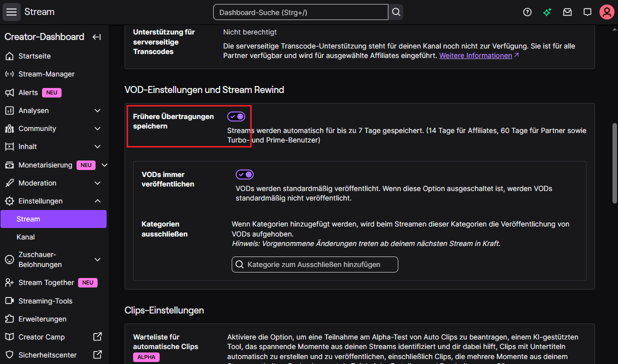The image size is (618, 364).
Task: Click the ALPHA badge under Warteliste
Action: (x=146, y=357)
